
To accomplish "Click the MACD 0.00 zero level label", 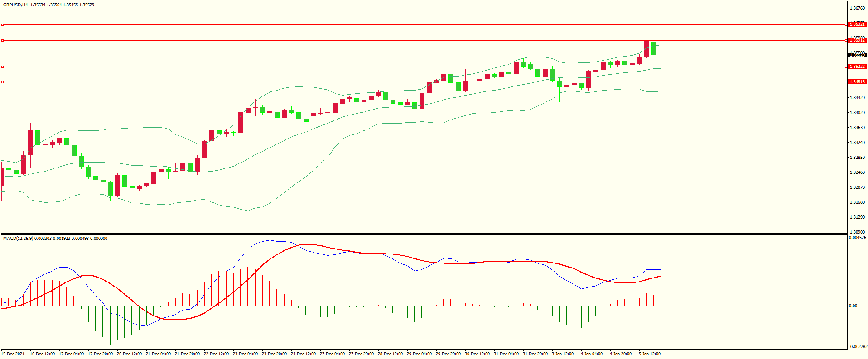I will click(x=853, y=306).
